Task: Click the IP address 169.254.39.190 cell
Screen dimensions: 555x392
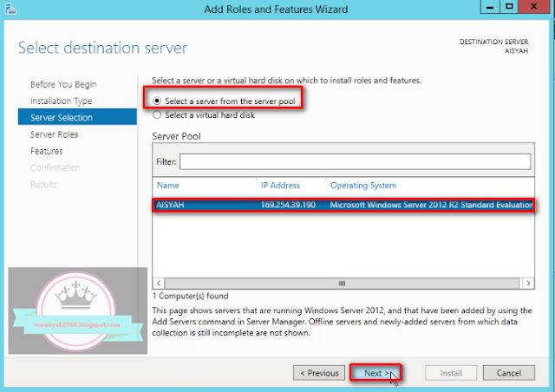Action: [x=288, y=205]
